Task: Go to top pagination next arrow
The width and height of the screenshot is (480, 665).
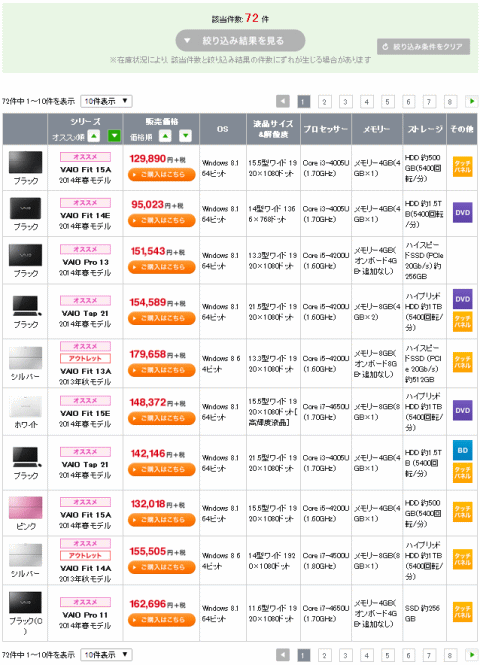Action: (x=472, y=101)
